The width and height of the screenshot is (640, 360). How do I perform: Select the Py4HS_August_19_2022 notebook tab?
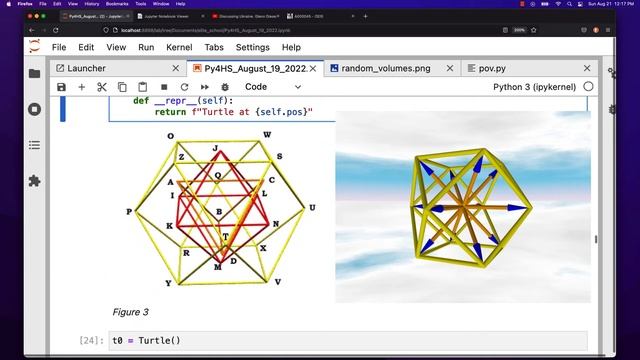pos(255,68)
